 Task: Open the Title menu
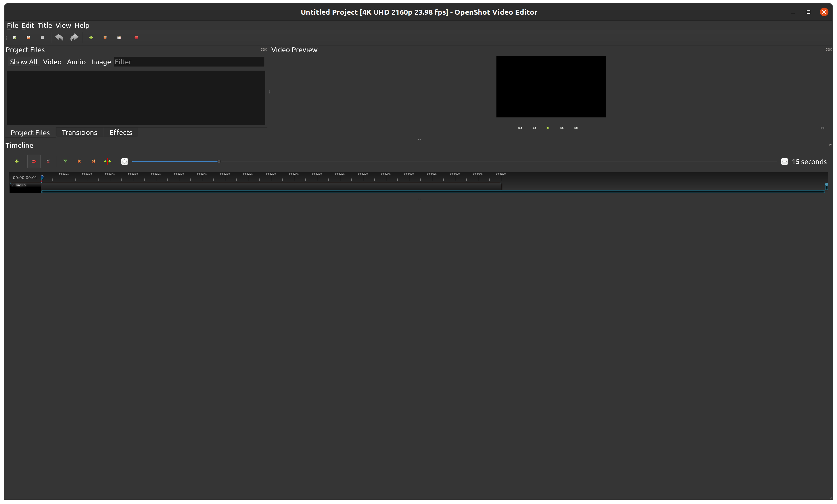pos(45,25)
